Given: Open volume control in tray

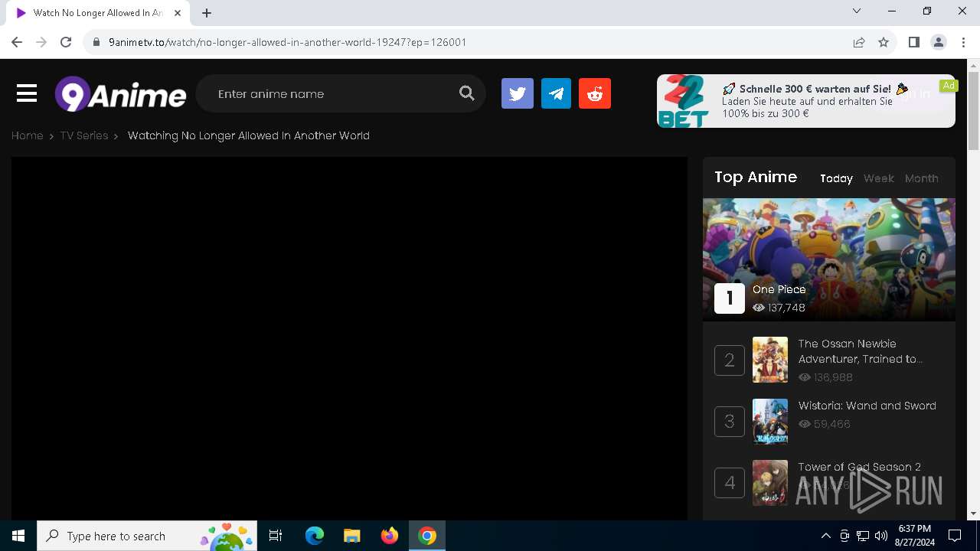Looking at the screenshot, I should point(881,536).
